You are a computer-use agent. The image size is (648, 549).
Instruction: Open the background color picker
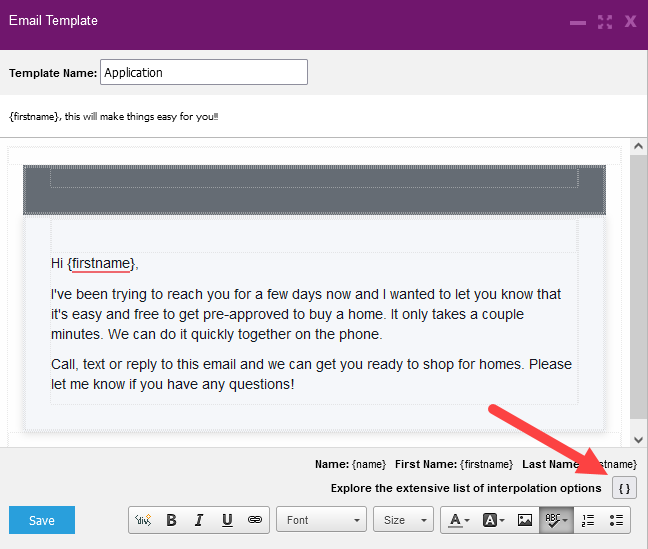pyautogui.click(x=493, y=520)
